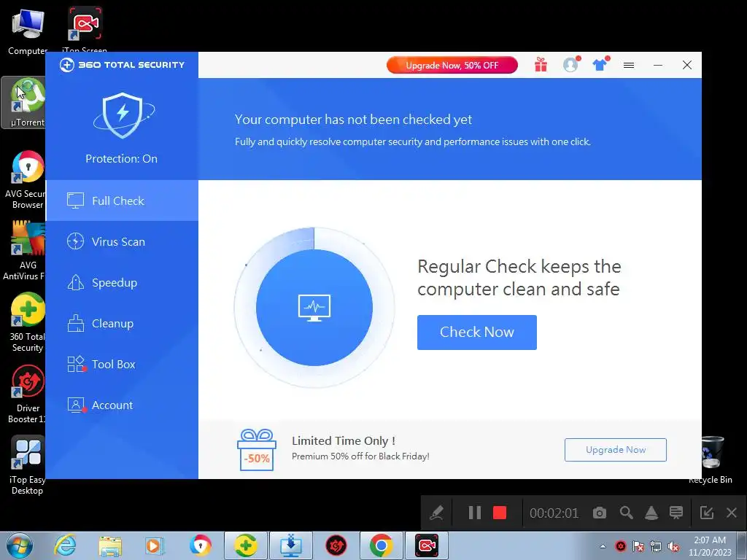Screen dimensions: 747x560
Task: Launch Internet Explorer from taskbar
Action: coord(65,545)
